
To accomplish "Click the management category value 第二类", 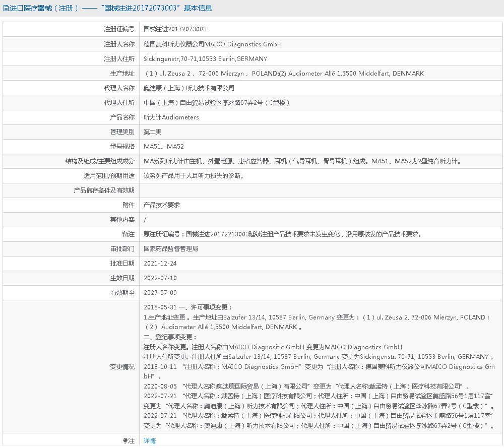I will [153, 132].
